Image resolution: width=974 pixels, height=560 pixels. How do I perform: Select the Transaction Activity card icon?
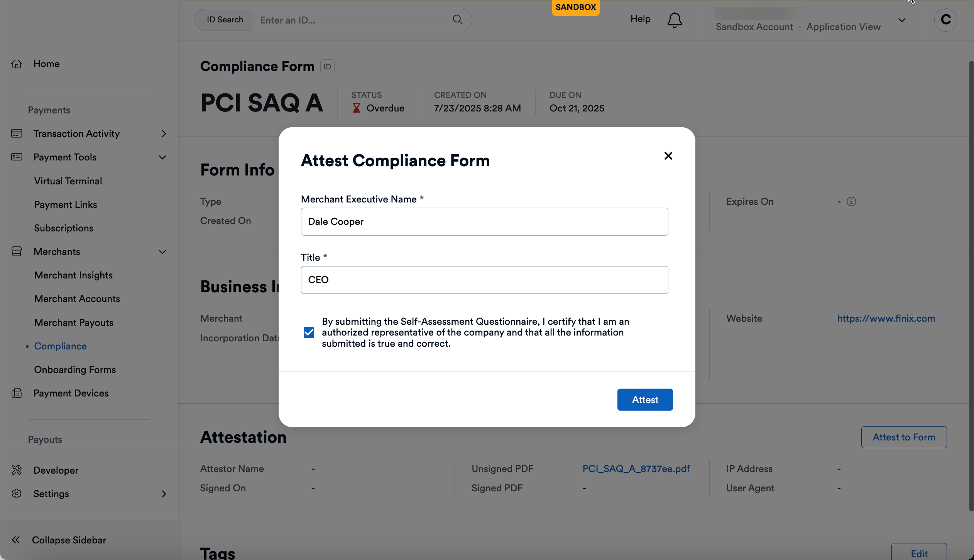16,133
